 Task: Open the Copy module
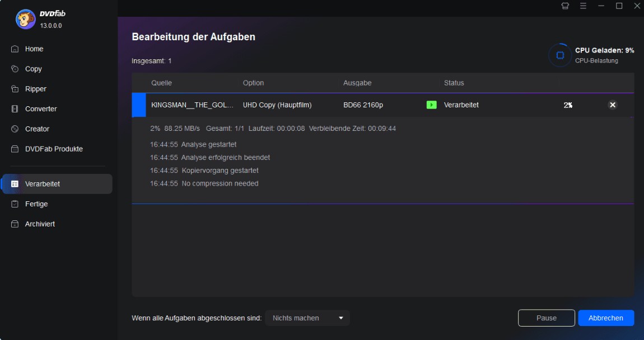33,69
